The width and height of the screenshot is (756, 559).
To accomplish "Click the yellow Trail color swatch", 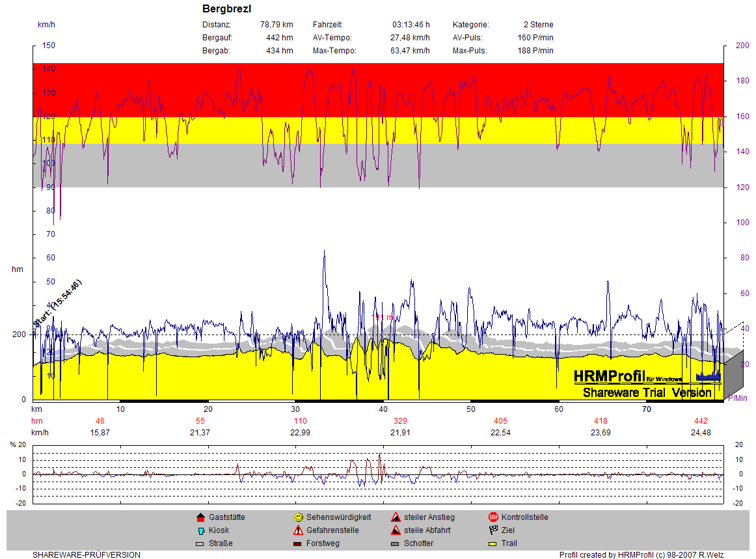I will (x=493, y=543).
